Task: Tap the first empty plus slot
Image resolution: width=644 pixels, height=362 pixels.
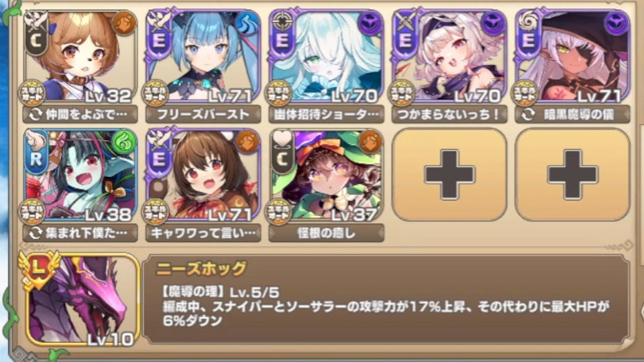Action: coord(449,175)
